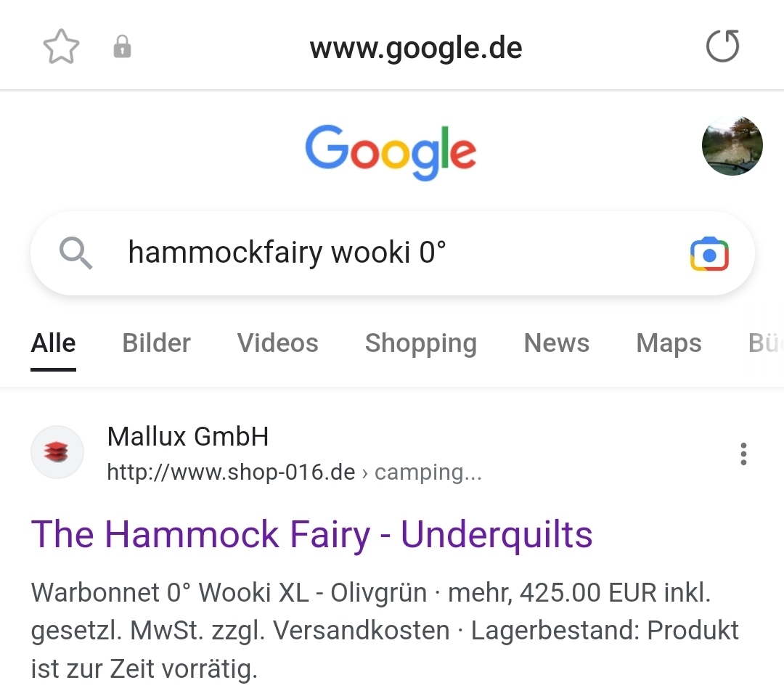Click the padlock site security icon
This screenshot has height=696, width=784.
coord(122,47)
